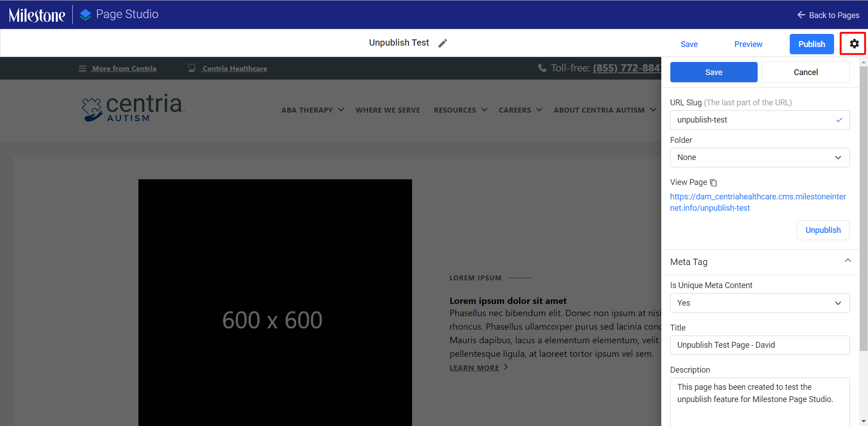Click the More from Centria link
The width and height of the screenshot is (868, 426).
124,69
